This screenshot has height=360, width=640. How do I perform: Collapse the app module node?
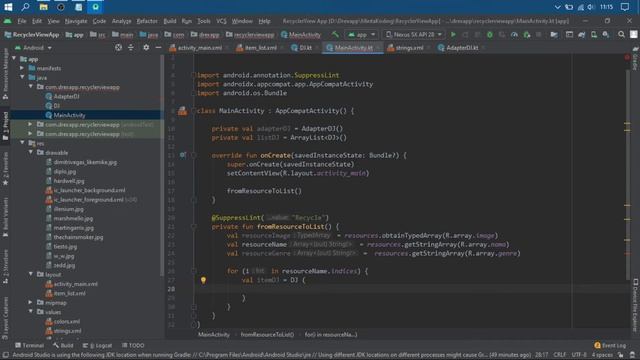pyautogui.click(x=14, y=59)
